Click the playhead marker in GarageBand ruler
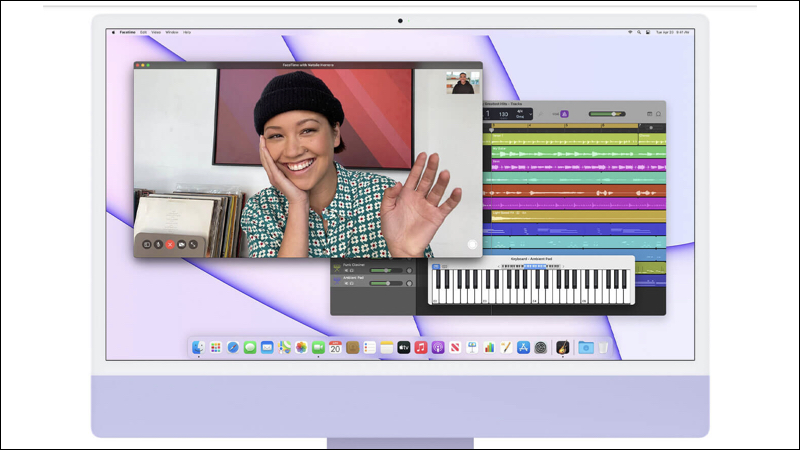Viewport: 800px width, 450px height. click(x=492, y=130)
